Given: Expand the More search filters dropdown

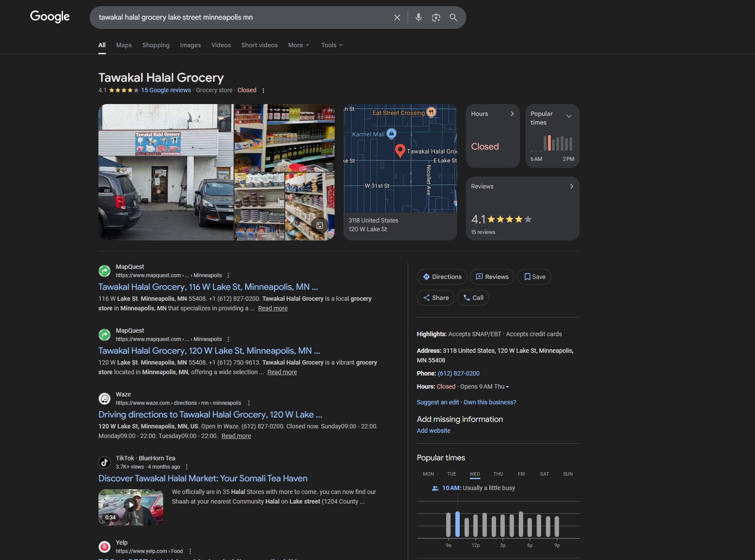Looking at the screenshot, I should coord(298,45).
